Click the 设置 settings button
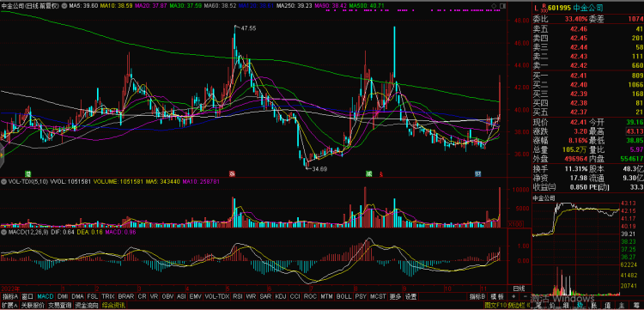The image size is (644, 310). 410,296
